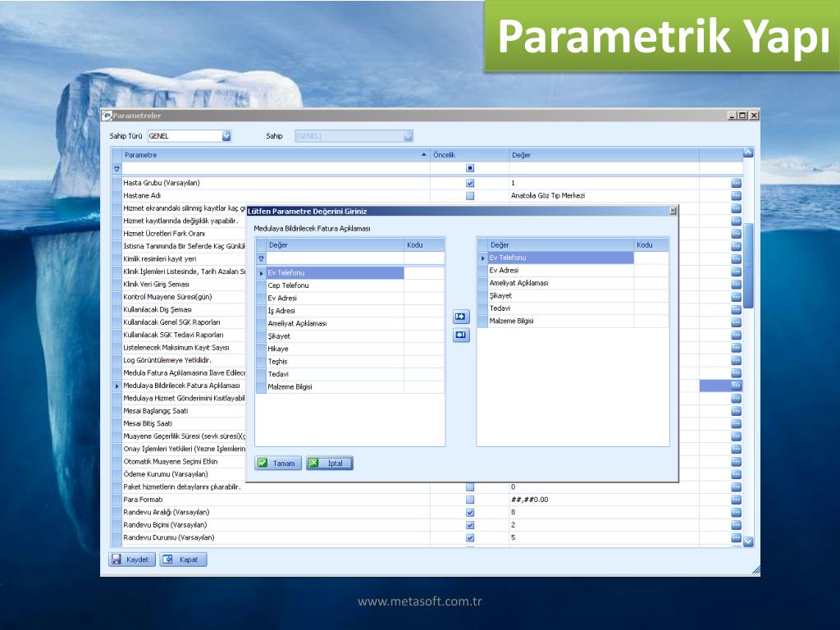Open ellipsis button for Randevu Biçimi (Varsayılan) row
This screenshot has height=630, width=840.
pos(736,525)
